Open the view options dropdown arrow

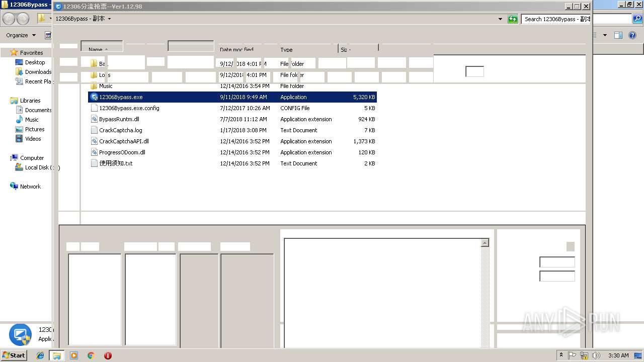click(x=605, y=35)
